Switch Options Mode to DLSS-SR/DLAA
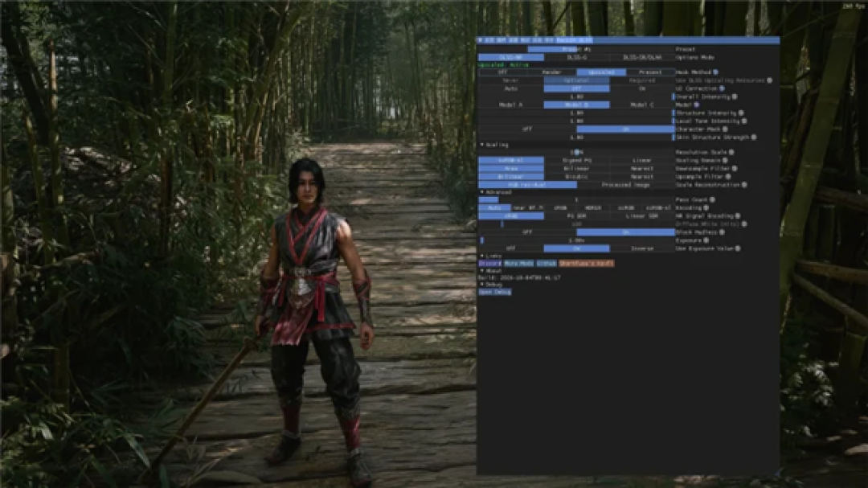The width and height of the screenshot is (868, 488). (642, 57)
